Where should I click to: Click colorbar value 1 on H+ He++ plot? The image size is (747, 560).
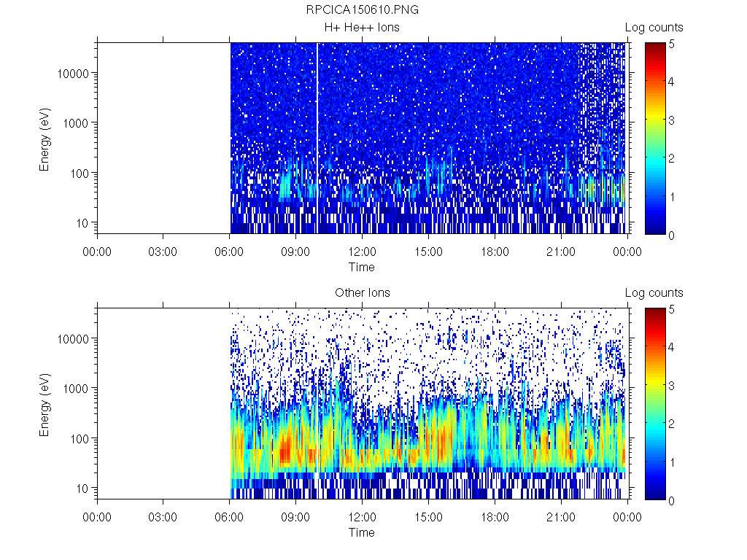pos(672,197)
